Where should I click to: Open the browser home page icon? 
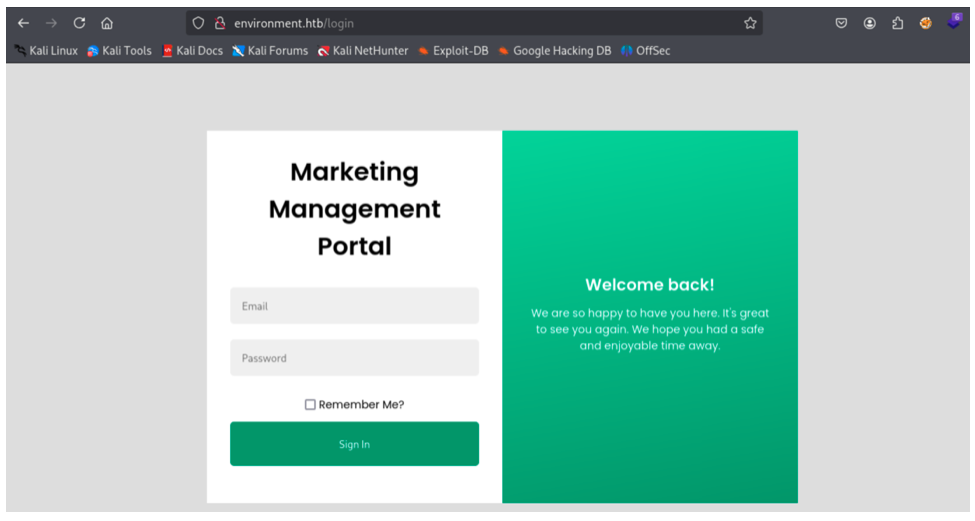(x=107, y=23)
